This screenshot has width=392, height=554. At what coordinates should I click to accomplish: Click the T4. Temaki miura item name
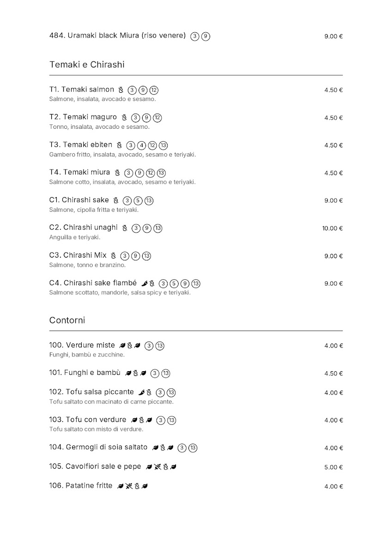[79, 172]
